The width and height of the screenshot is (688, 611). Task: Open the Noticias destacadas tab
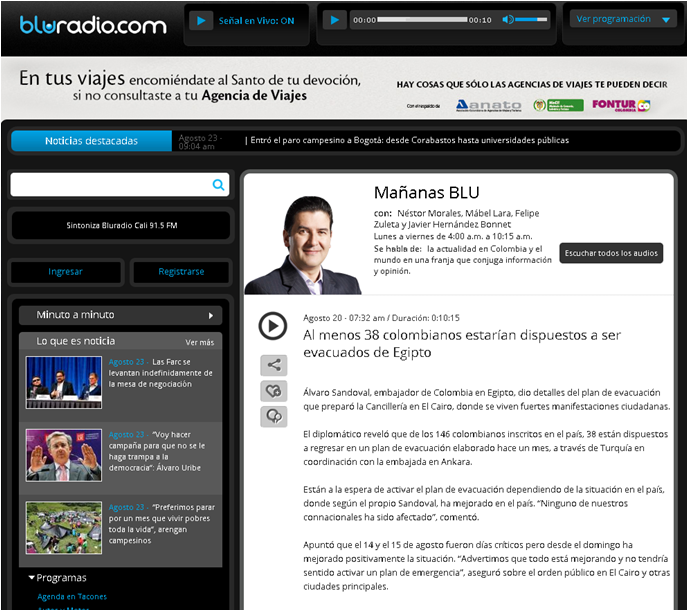(x=91, y=141)
